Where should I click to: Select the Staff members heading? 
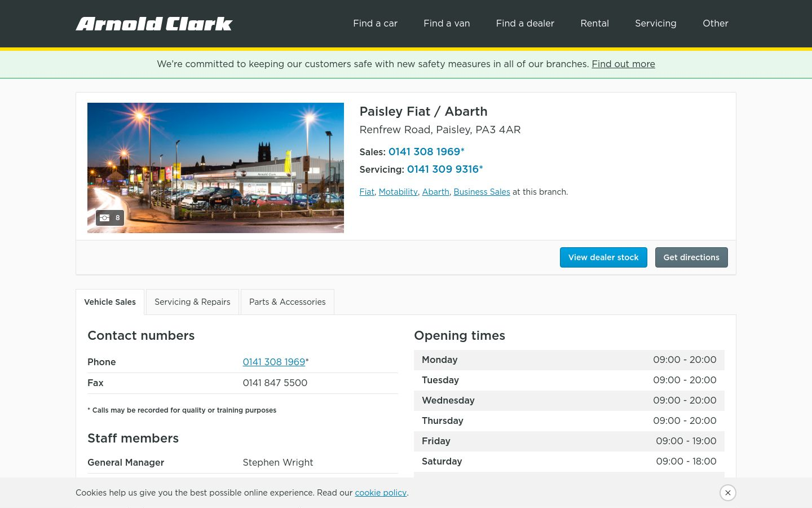tap(133, 438)
